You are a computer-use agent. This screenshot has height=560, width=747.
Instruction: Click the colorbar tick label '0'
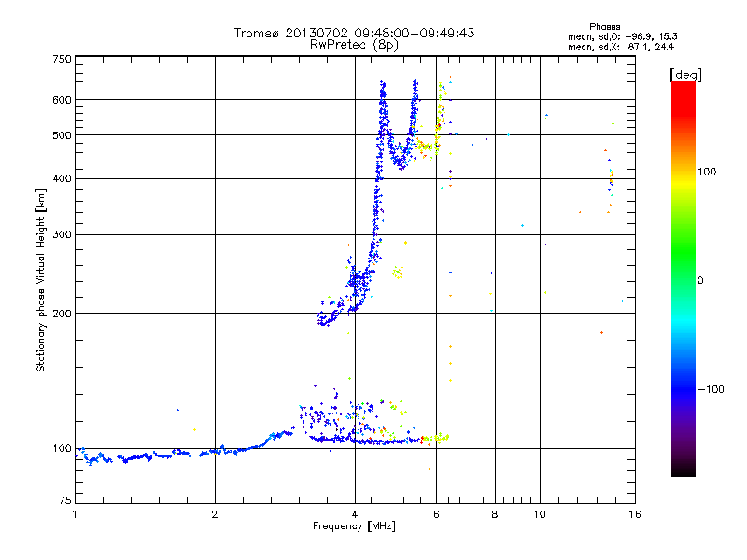(700, 281)
